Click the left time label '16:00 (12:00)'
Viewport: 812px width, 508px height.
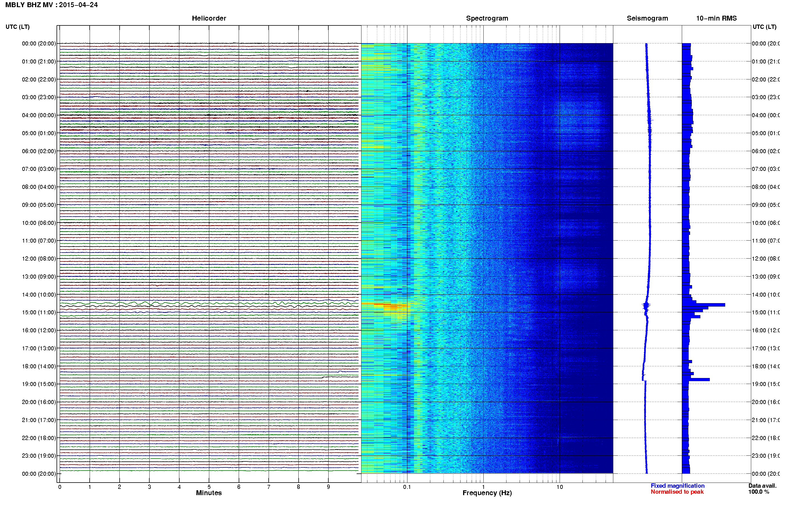click(39, 330)
